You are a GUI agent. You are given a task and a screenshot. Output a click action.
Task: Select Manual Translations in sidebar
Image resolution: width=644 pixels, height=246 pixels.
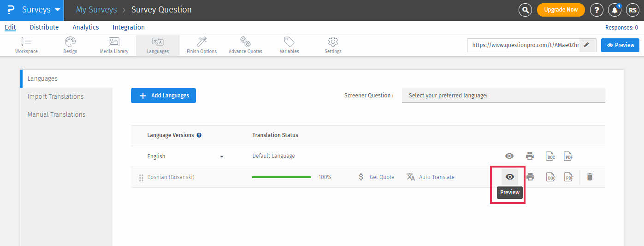[56, 114]
